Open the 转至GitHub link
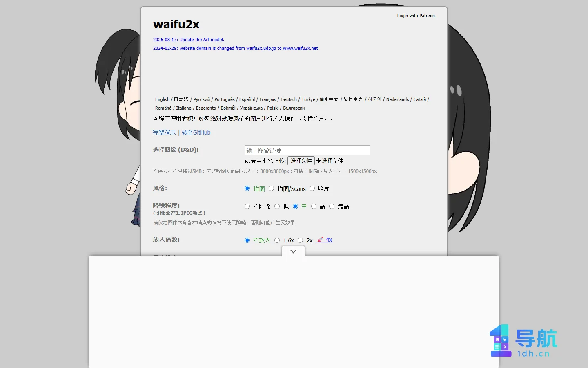The image size is (588, 368). tap(196, 132)
